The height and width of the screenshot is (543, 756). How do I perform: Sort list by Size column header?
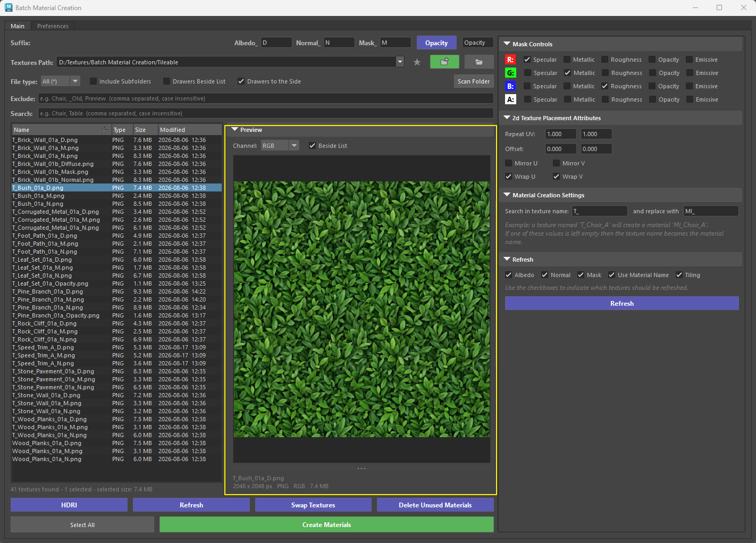145,130
